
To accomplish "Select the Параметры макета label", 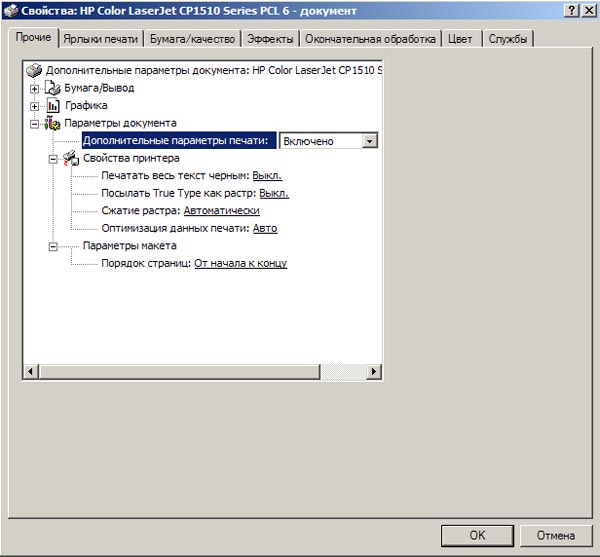I will pos(129,246).
